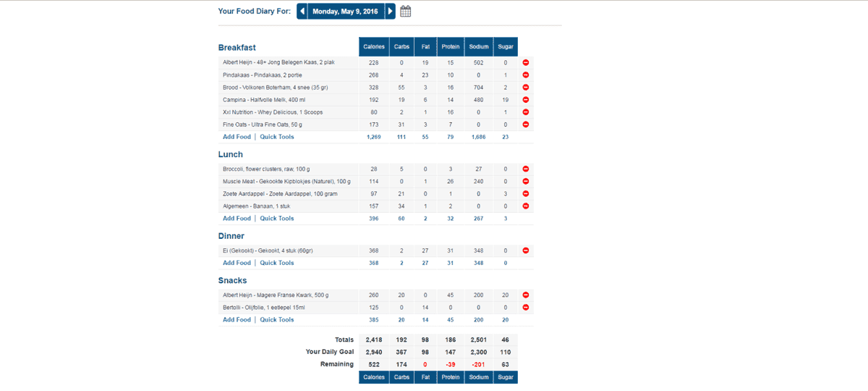Image resolution: width=868 pixels, height=391 pixels.
Task: Go to the previous day arrow
Action: pos(302,12)
